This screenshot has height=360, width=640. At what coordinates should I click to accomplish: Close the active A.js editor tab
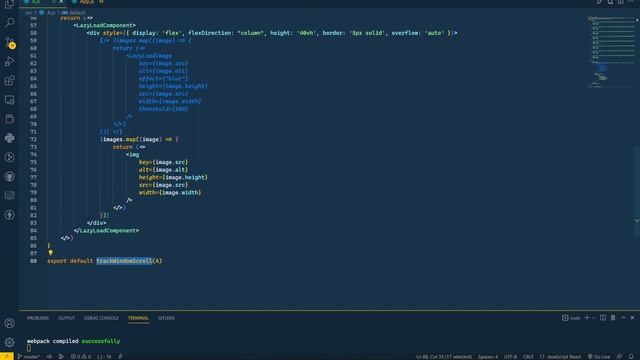tap(61, 2)
